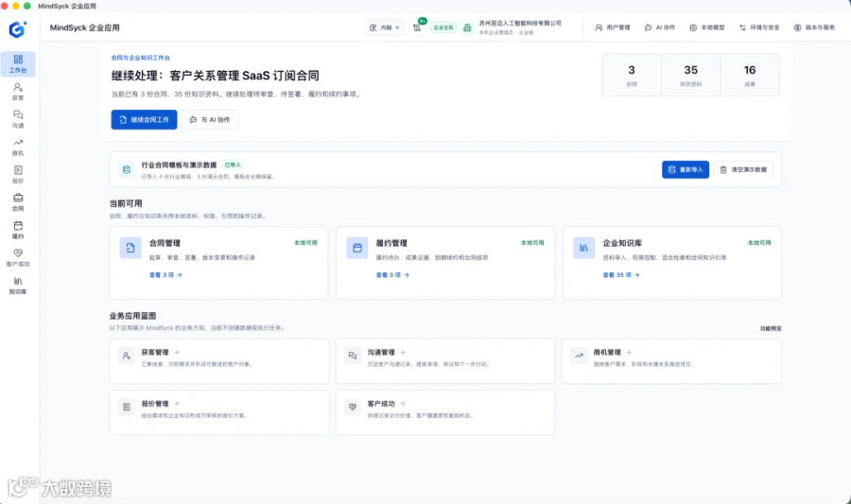Click the MindSyck 企业应用 header title
851x504 pixels.
[x=85, y=27]
